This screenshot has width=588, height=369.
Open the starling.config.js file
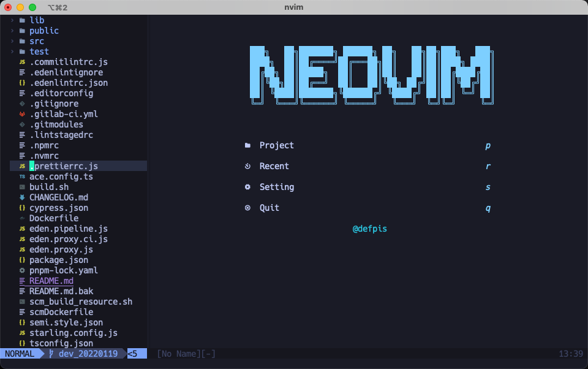coord(73,333)
